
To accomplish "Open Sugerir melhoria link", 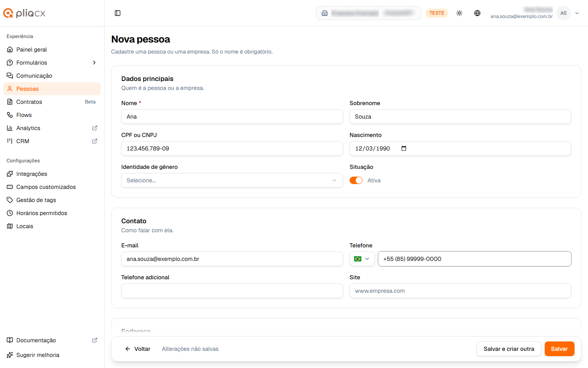I will 52,355.
